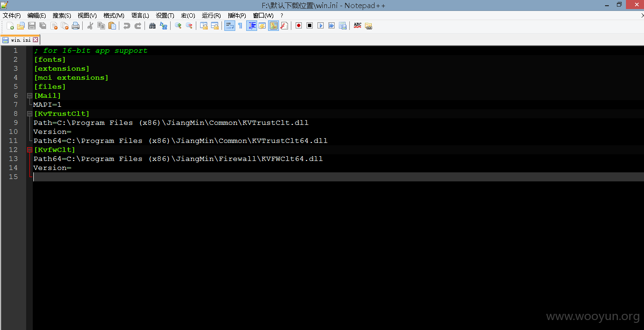Toggle synchronized vertical scrolling icon

point(203,26)
